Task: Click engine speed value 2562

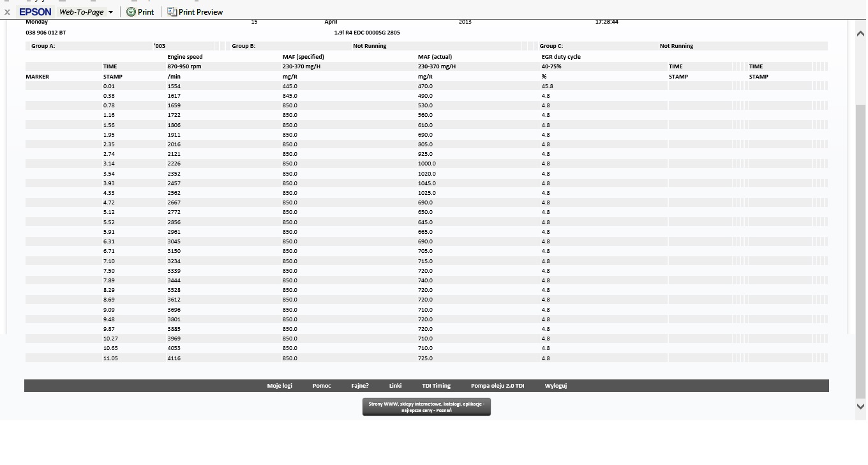Action: click(174, 193)
